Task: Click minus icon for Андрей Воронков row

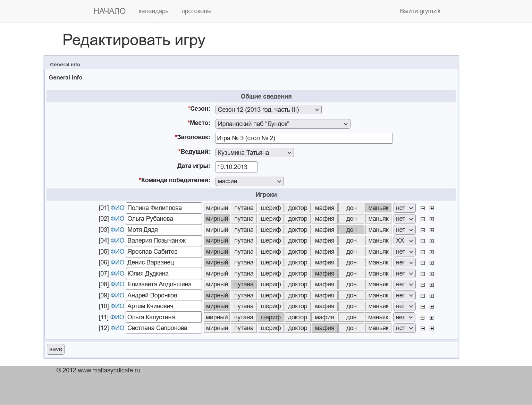Action: (x=423, y=296)
